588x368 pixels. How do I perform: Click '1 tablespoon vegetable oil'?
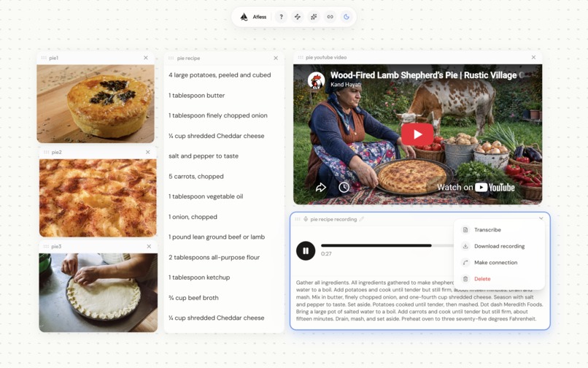point(206,196)
